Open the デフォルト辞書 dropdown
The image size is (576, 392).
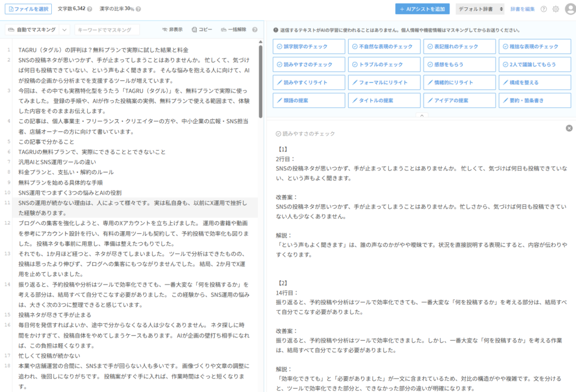click(x=480, y=9)
